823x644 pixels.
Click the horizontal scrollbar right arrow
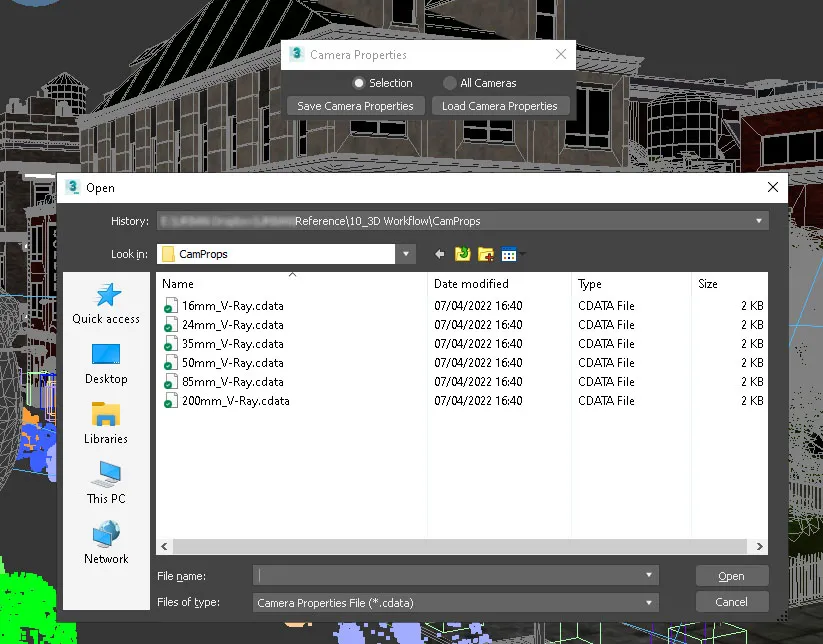[759, 546]
